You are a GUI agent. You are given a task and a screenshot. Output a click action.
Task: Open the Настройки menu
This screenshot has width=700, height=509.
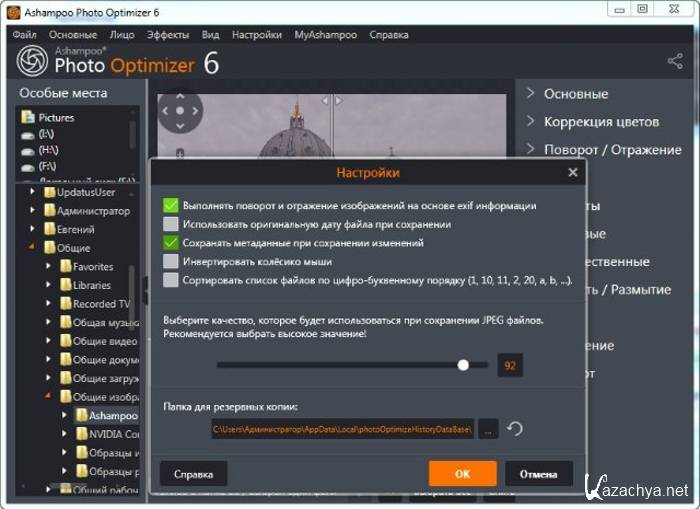pyautogui.click(x=256, y=34)
